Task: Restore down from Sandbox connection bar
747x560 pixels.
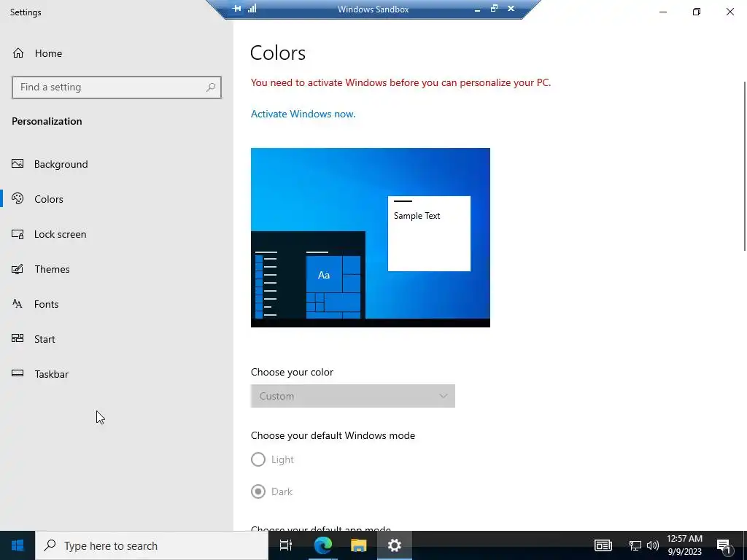Action: point(494,9)
